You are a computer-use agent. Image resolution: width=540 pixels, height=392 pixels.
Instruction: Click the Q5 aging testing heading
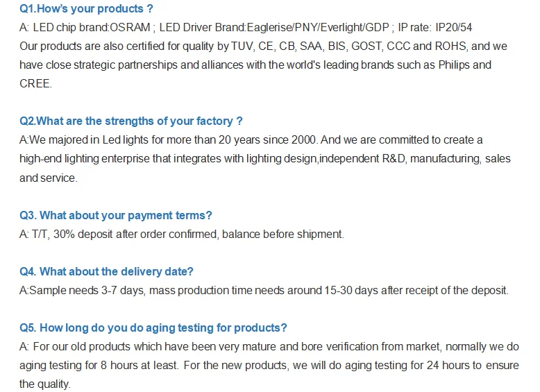click(153, 327)
